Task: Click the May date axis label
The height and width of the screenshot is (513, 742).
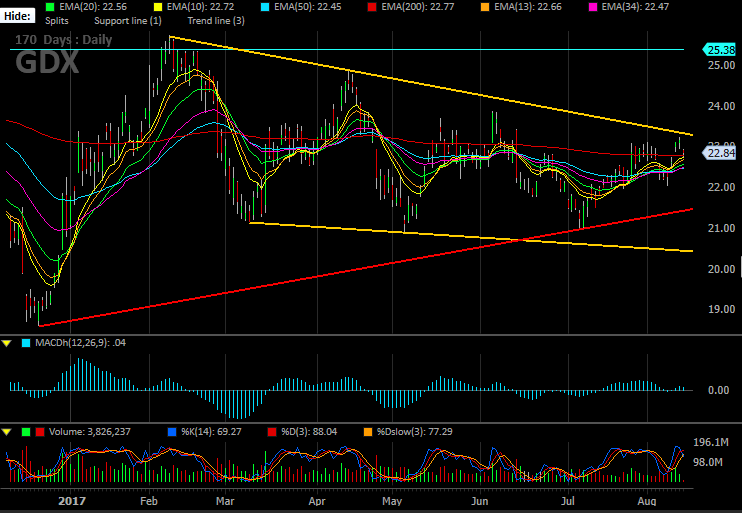Action: coord(392,501)
